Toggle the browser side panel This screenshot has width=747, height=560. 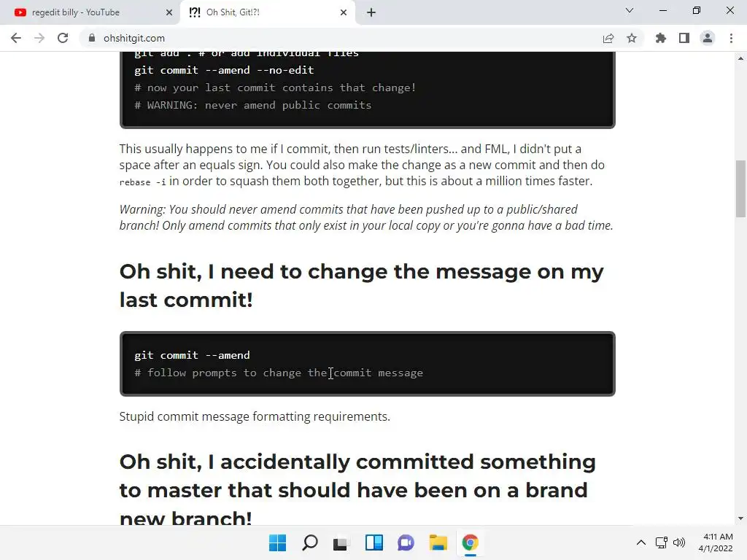click(684, 38)
